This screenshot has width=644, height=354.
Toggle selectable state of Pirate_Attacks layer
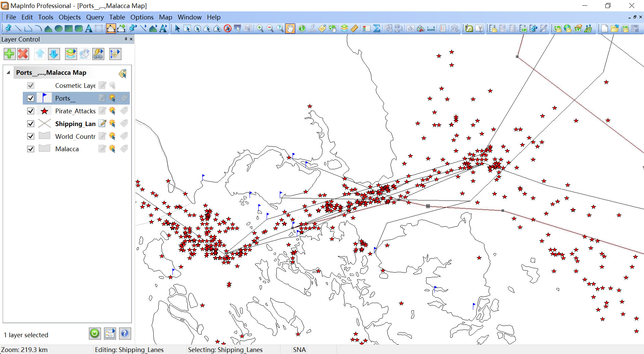pyautogui.click(x=112, y=111)
